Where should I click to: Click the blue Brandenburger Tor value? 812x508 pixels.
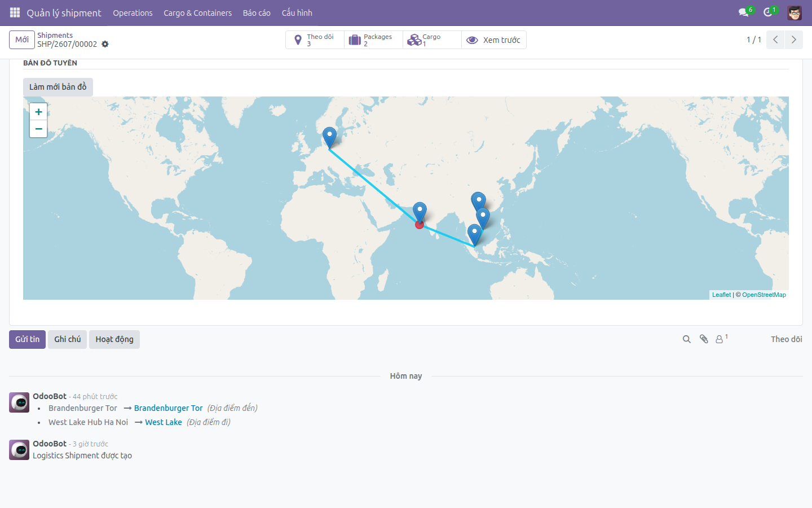click(x=168, y=408)
